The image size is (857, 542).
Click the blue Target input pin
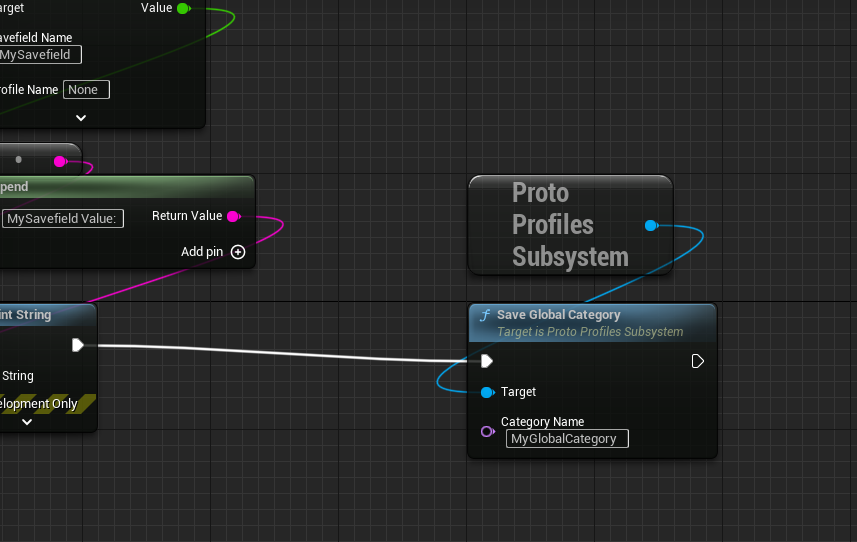pos(487,392)
